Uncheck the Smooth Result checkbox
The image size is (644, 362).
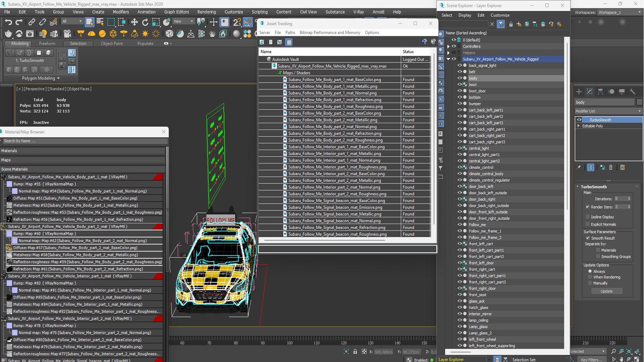[588, 238]
